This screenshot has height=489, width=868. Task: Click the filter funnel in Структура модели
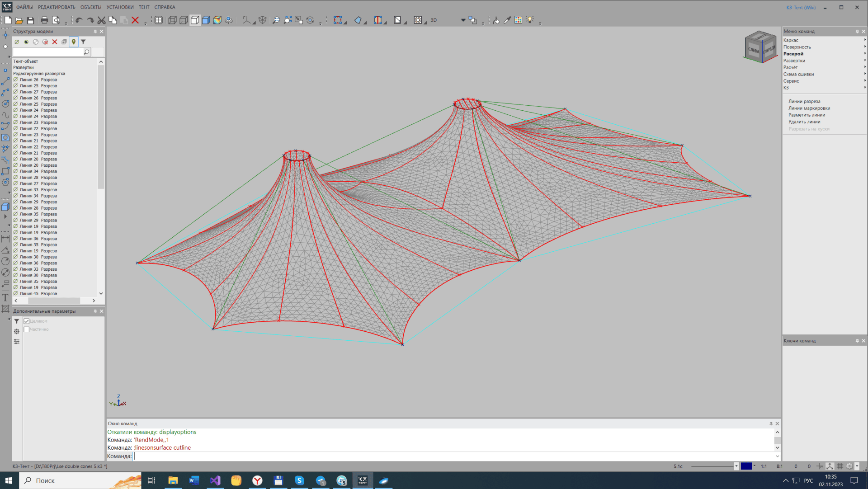83,42
